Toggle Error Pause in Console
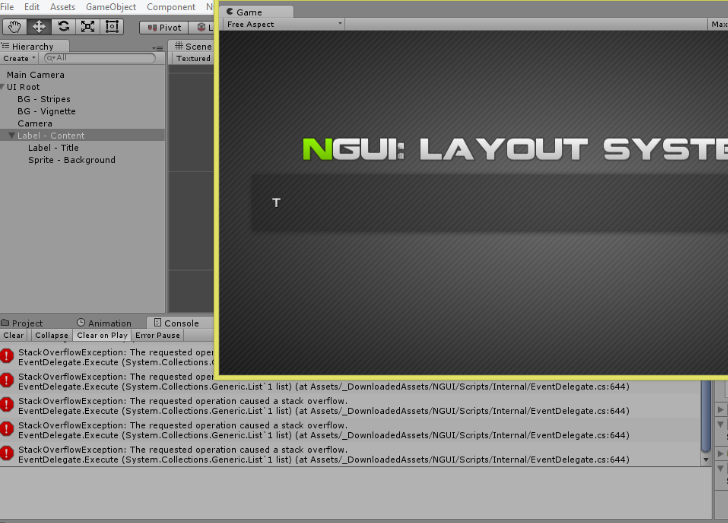 (x=157, y=335)
